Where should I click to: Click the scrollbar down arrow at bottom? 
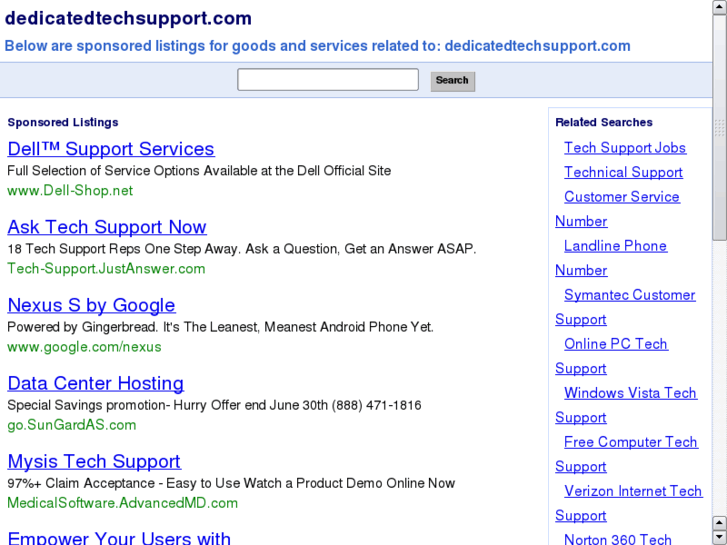click(x=719, y=537)
